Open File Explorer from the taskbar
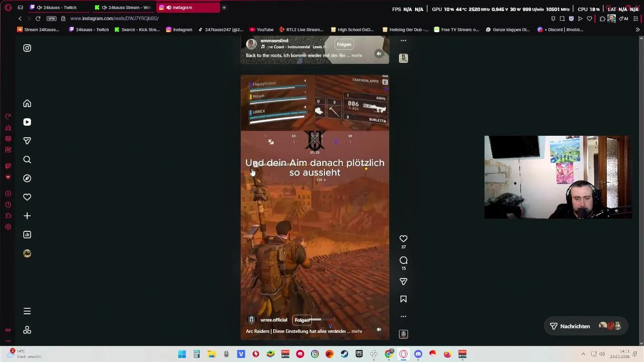Screen dimensions: 644x362 coord(211,354)
